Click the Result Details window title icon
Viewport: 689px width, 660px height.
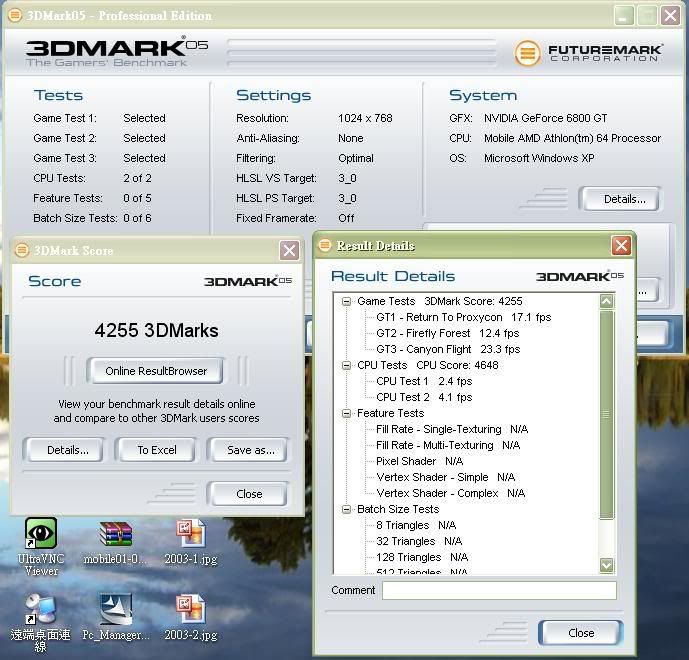[x=325, y=245]
